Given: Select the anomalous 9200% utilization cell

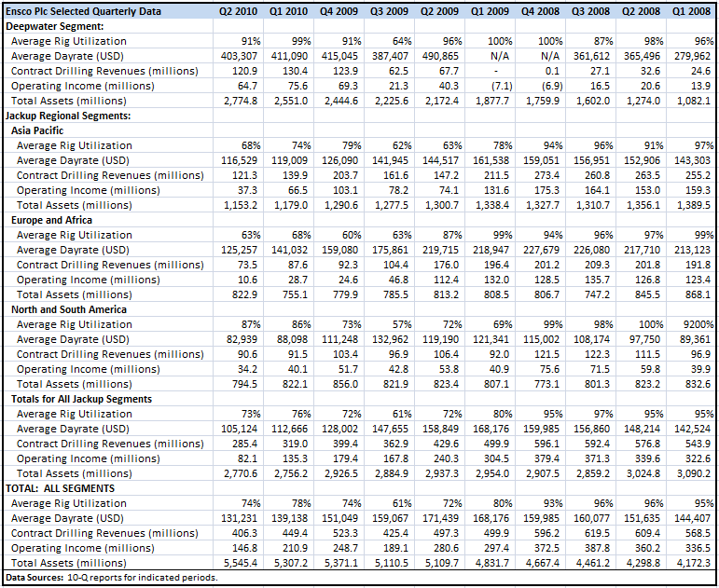Looking at the screenshot, I should (698, 324).
